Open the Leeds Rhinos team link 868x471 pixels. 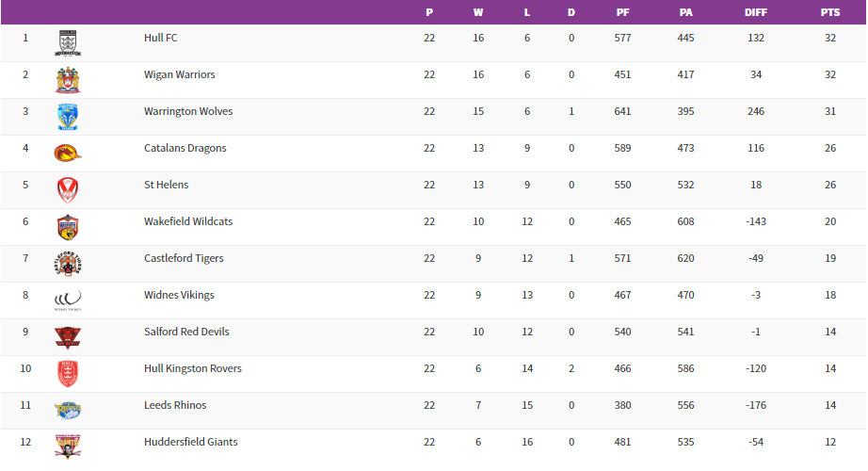pos(175,405)
